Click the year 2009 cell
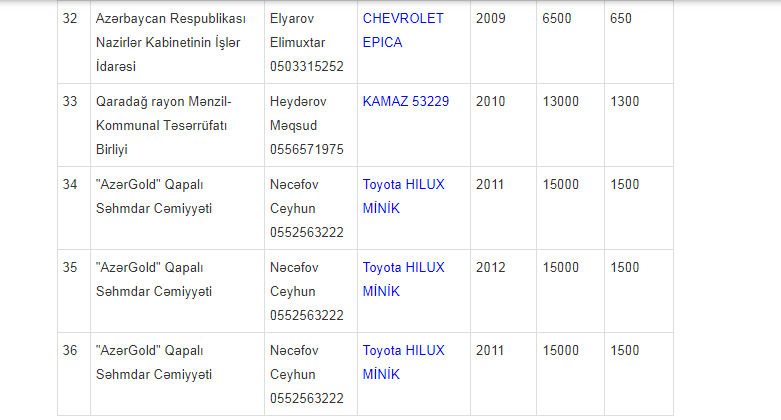This screenshot has width=781, height=420. click(503, 42)
